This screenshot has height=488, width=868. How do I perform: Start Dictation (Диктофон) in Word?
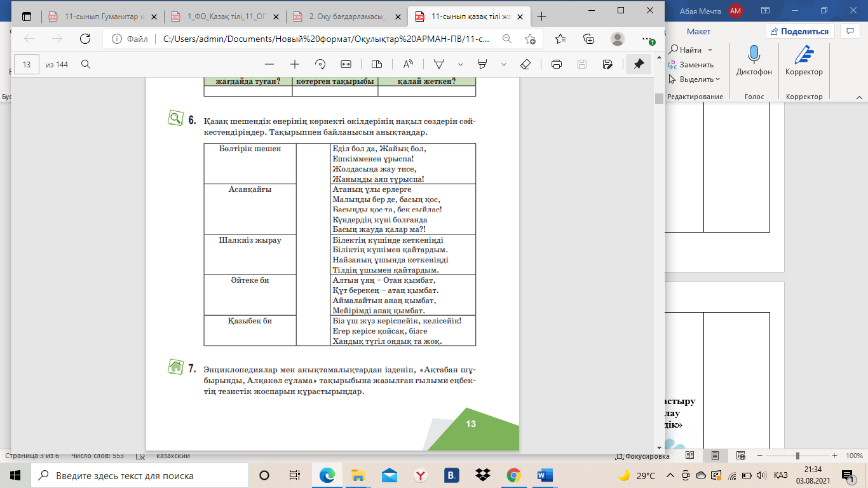(x=754, y=61)
